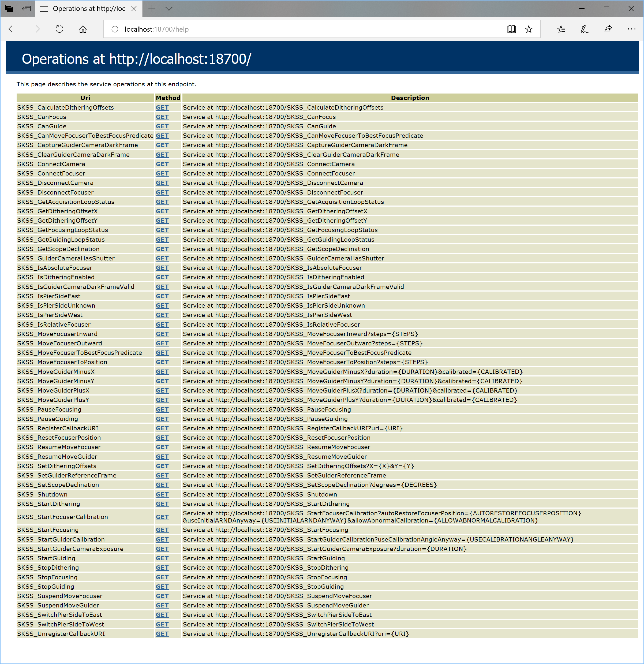The height and width of the screenshot is (664, 644).
Task: Add this page to favorites
Action: click(529, 29)
